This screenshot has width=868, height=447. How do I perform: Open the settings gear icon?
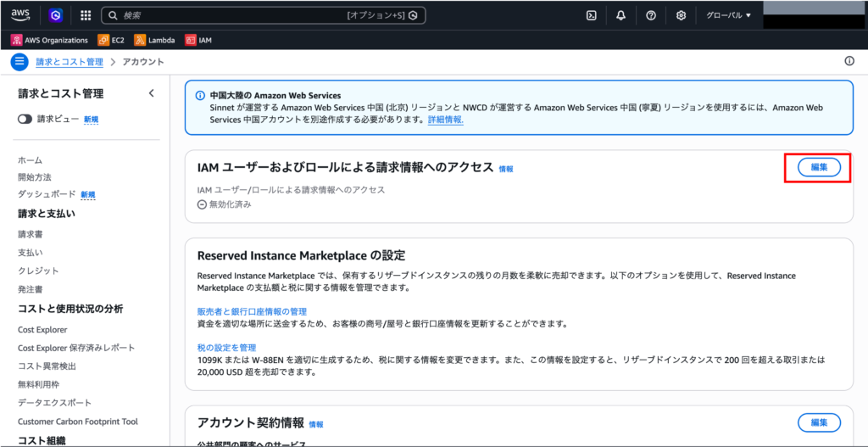[x=681, y=15]
